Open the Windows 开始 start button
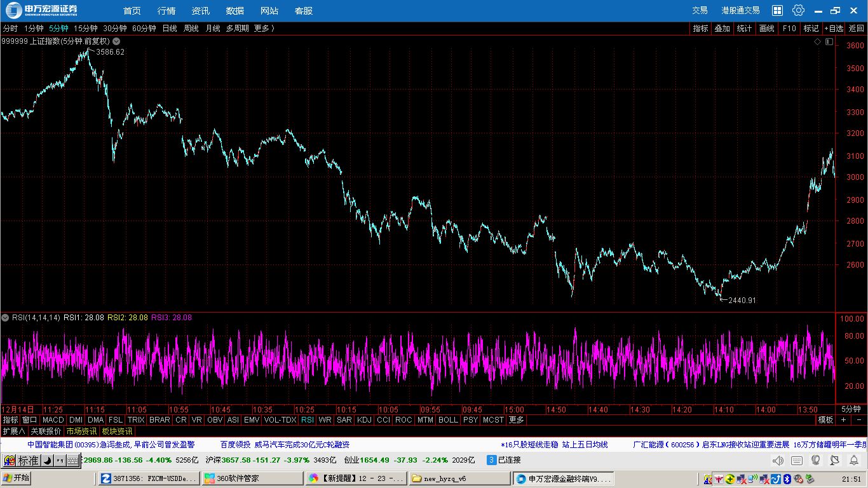Screen dimensions: 868x488 16,478
